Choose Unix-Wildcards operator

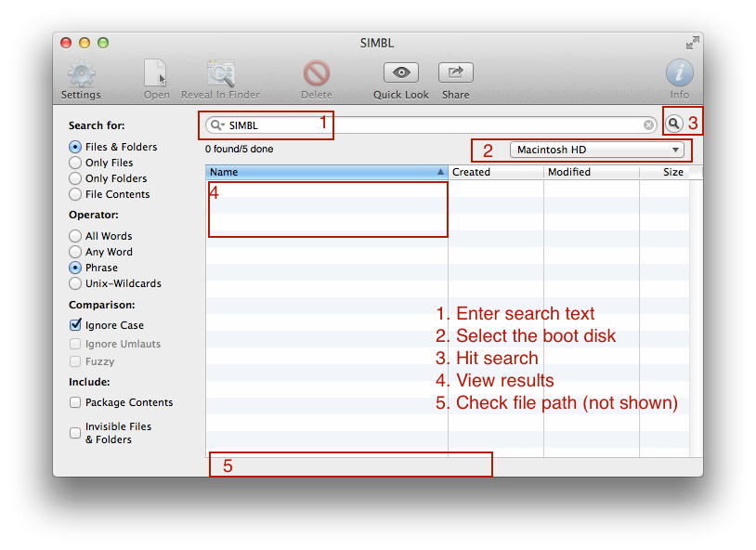[75, 283]
